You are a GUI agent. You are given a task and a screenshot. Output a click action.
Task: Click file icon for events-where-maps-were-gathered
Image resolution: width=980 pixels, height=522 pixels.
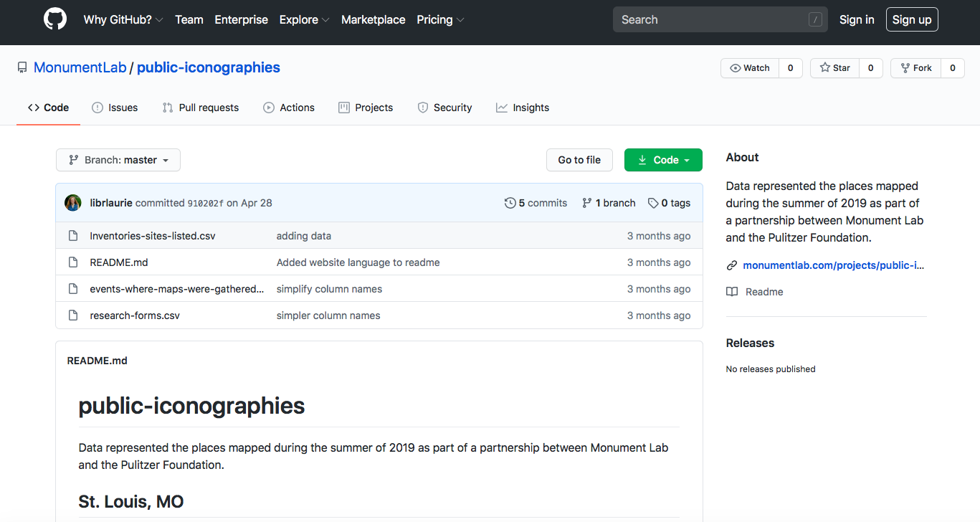point(72,289)
